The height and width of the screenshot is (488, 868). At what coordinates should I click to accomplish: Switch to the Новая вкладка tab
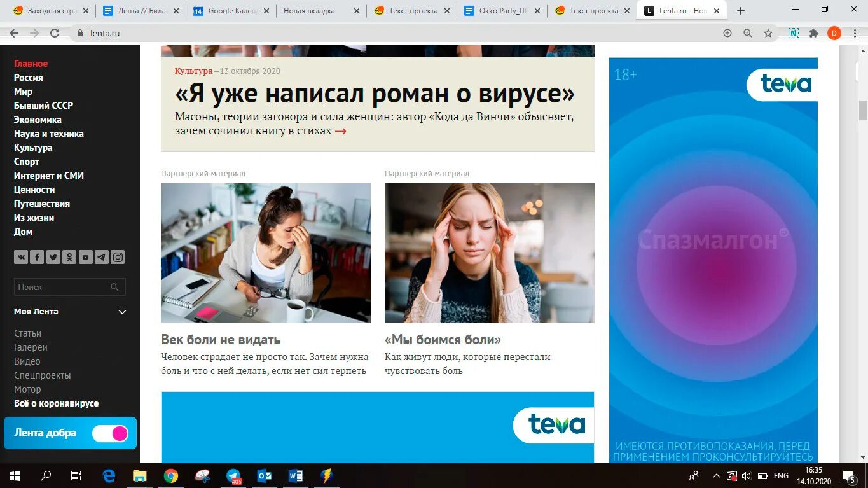click(x=322, y=11)
